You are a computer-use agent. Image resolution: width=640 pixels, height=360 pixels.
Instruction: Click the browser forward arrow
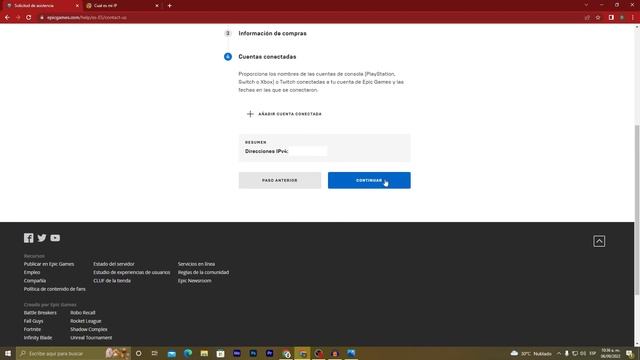[18, 18]
